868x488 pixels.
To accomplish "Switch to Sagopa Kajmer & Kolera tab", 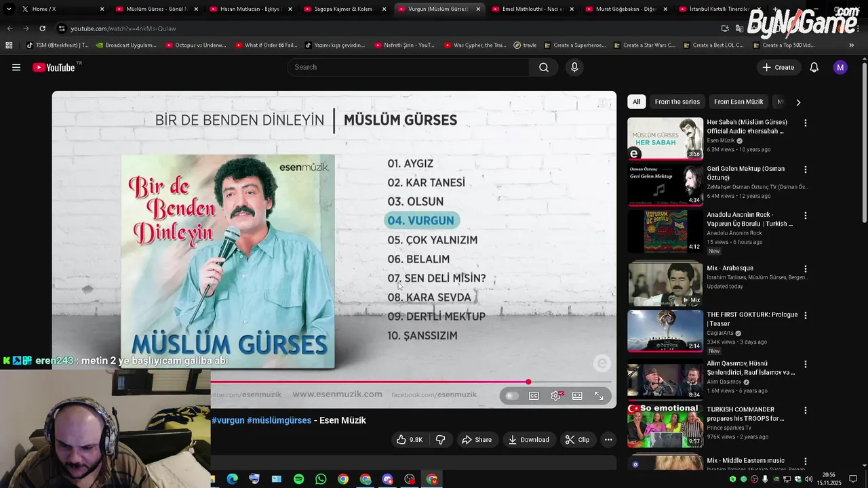I will click(x=344, y=9).
